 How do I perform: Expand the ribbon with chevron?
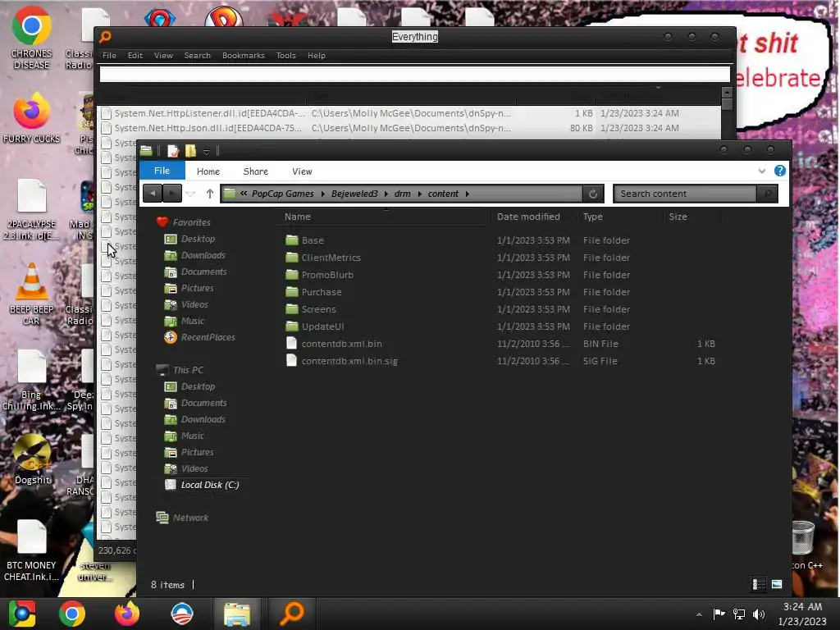[x=762, y=171]
